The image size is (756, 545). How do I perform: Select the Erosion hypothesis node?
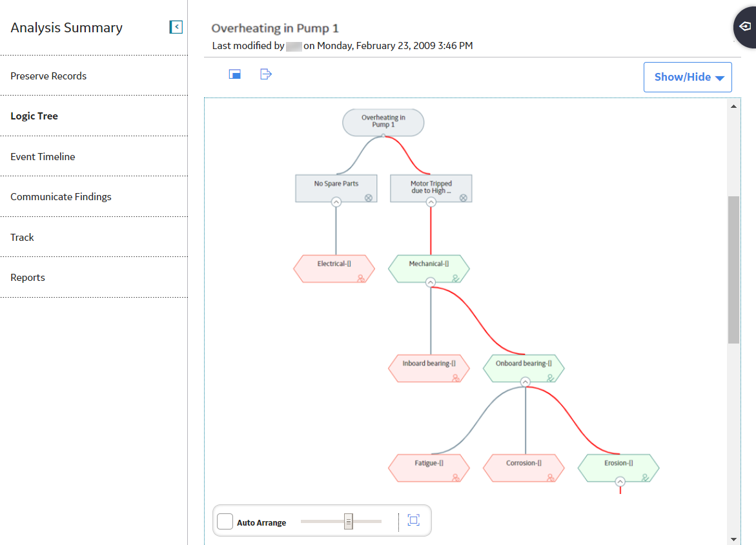[618, 468]
